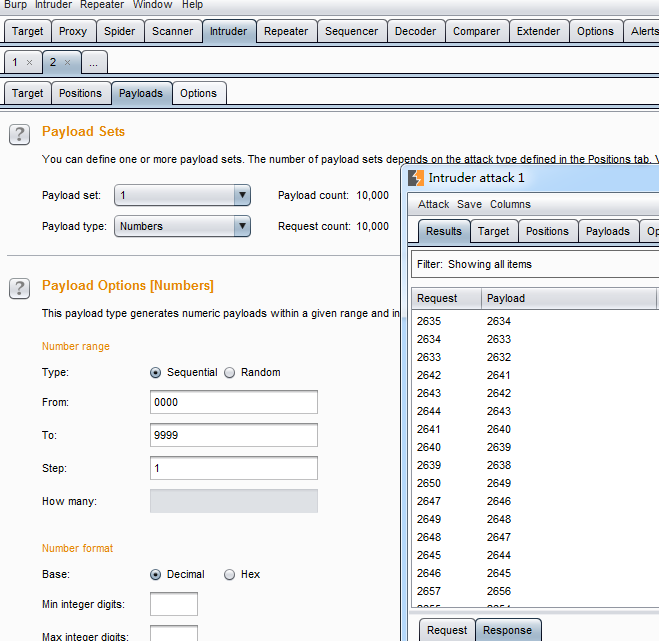Open Attack menu in attack window
This screenshot has height=641, width=659.
[x=434, y=204]
